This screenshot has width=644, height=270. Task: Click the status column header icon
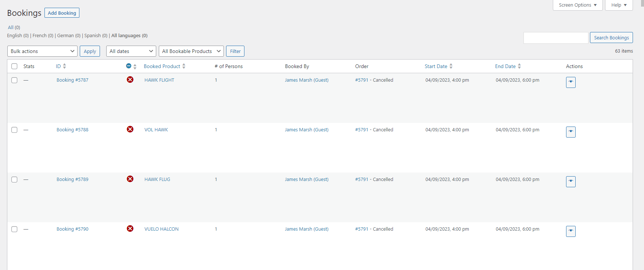pos(129,66)
